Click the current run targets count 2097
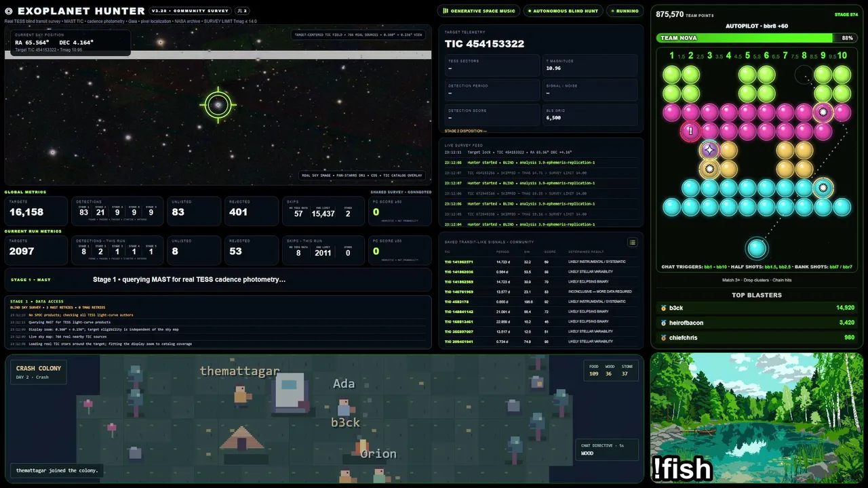This screenshot has width=868, height=488. [x=22, y=251]
